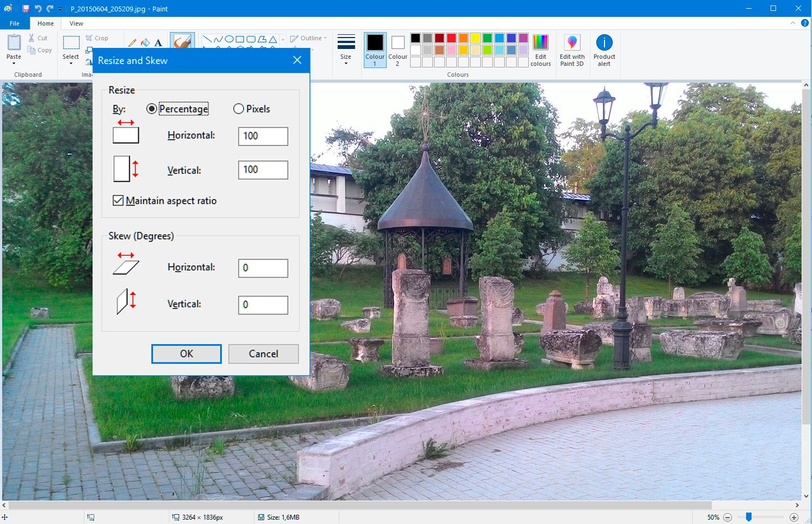Select the Fill with colour tool
Screen dimensions: 812x524
pos(145,42)
